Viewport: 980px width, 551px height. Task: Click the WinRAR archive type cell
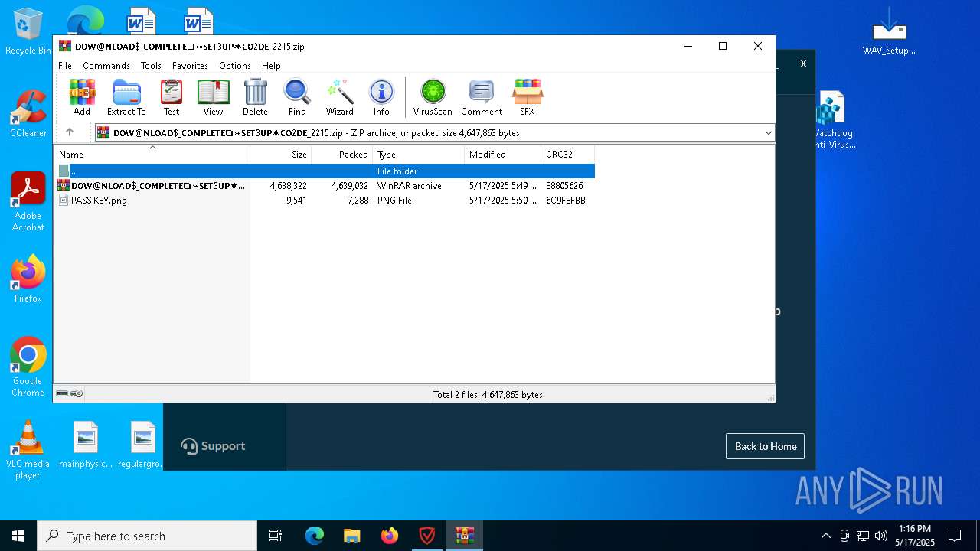pyautogui.click(x=409, y=186)
